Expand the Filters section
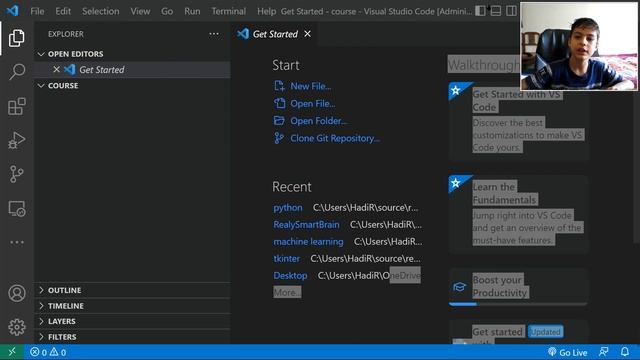The width and height of the screenshot is (640, 360). [x=132, y=337]
